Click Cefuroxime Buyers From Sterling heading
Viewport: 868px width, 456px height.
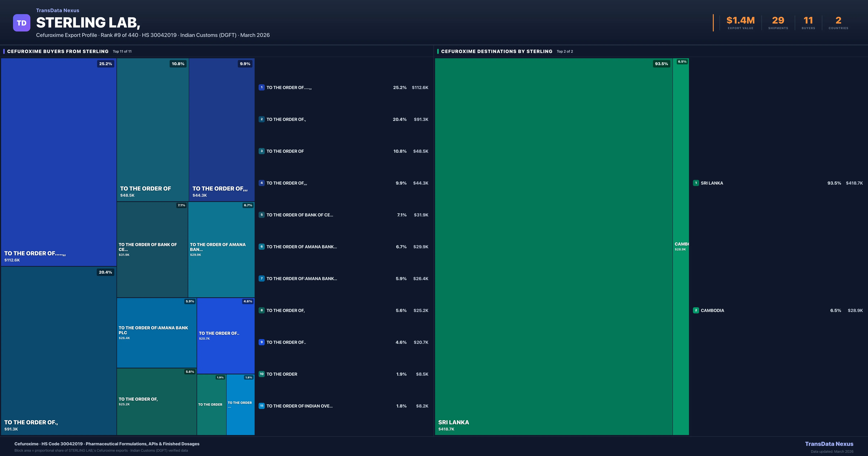(58, 51)
